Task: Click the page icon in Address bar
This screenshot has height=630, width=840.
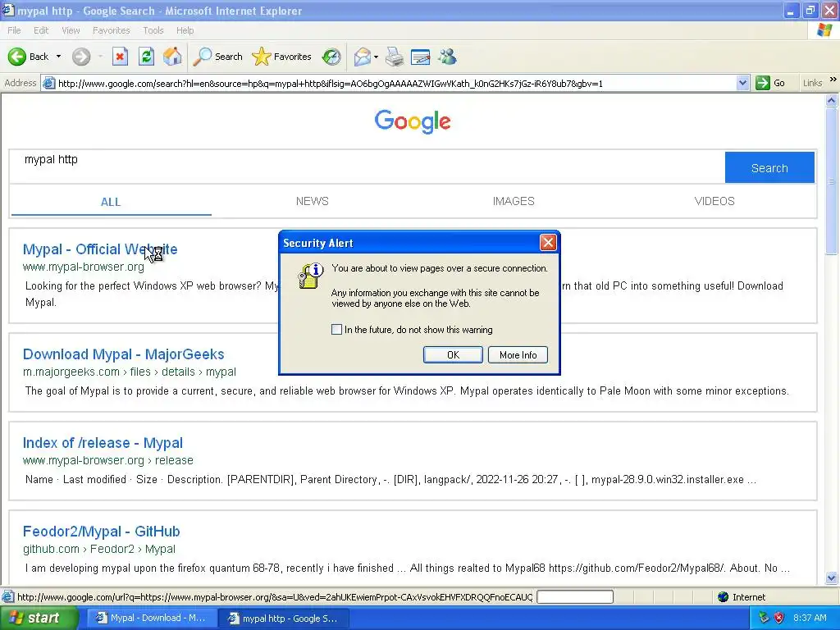Action: [x=48, y=83]
